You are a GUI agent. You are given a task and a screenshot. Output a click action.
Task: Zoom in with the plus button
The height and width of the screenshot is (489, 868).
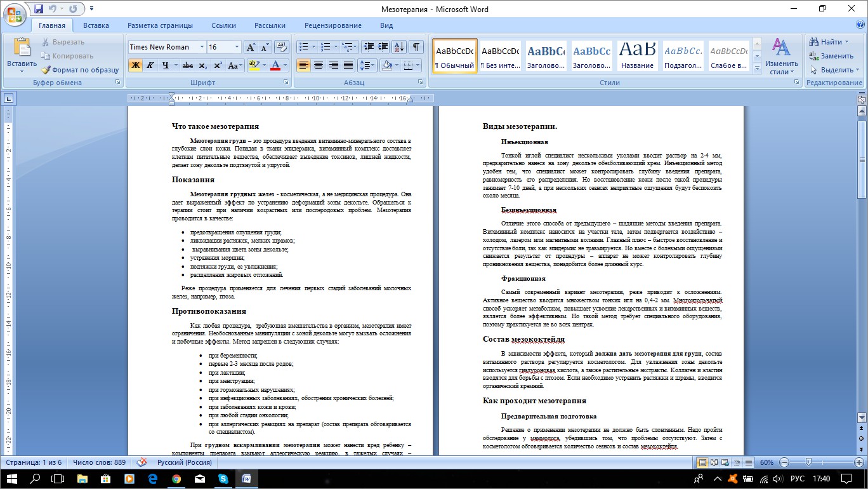(x=859, y=462)
